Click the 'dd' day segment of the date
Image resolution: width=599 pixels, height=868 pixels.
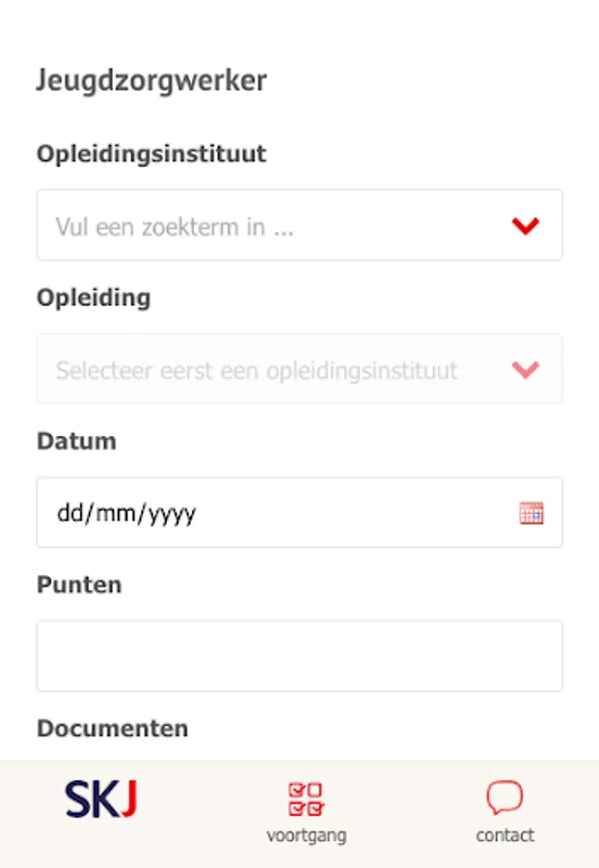click(x=70, y=513)
